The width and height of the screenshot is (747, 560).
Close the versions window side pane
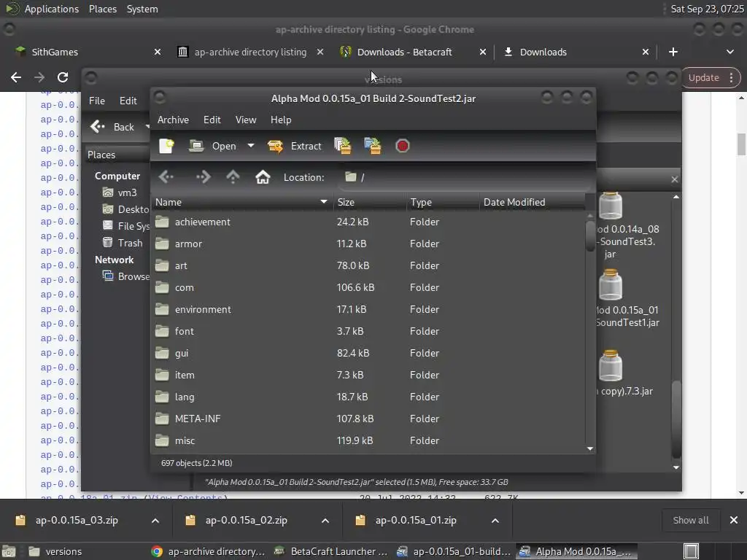point(675,179)
